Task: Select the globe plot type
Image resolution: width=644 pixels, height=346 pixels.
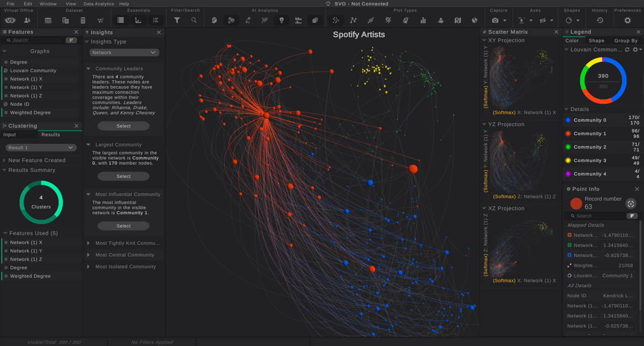Action: [474, 20]
